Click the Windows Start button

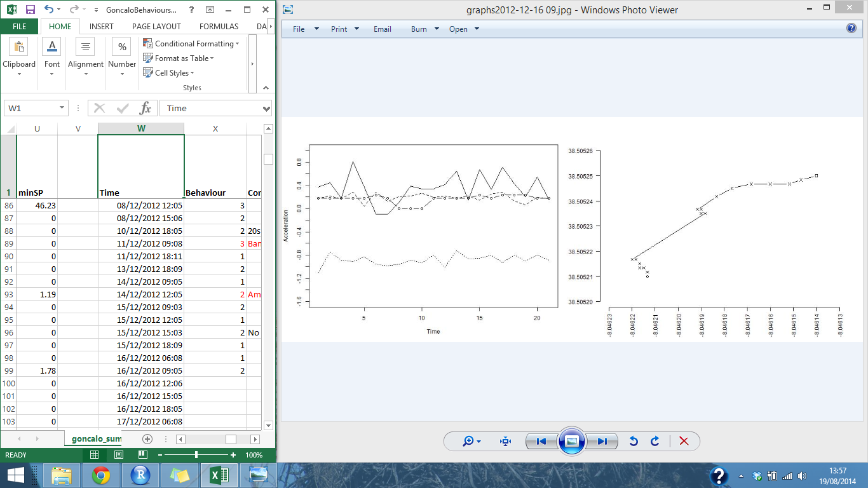[x=16, y=475]
